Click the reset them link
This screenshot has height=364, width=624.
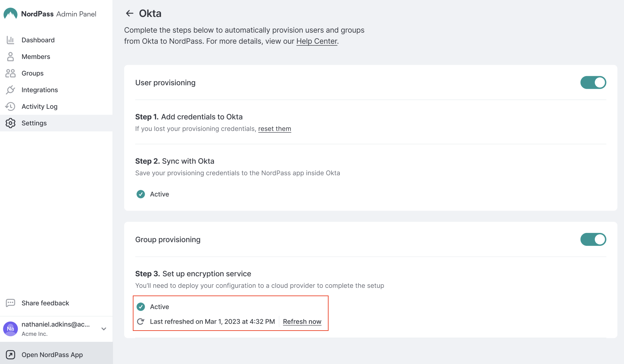tap(275, 129)
